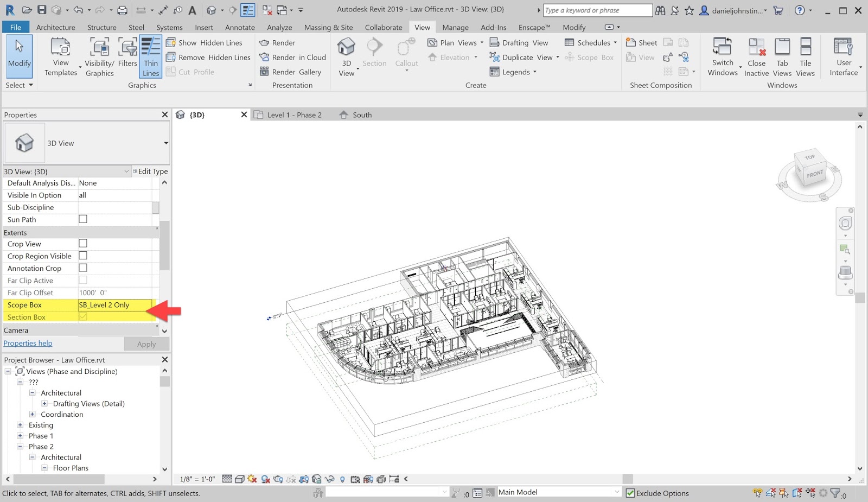The image size is (868, 502).
Task: Click the Edit Type button
Action: pos(150,171)
